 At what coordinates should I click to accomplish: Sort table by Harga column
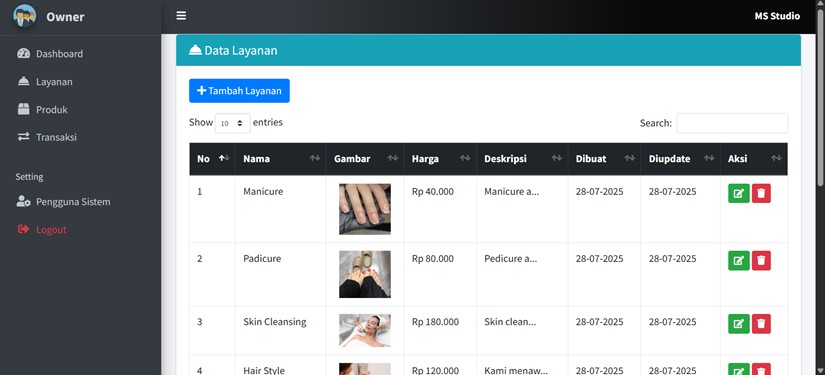[x=440, y=159]
